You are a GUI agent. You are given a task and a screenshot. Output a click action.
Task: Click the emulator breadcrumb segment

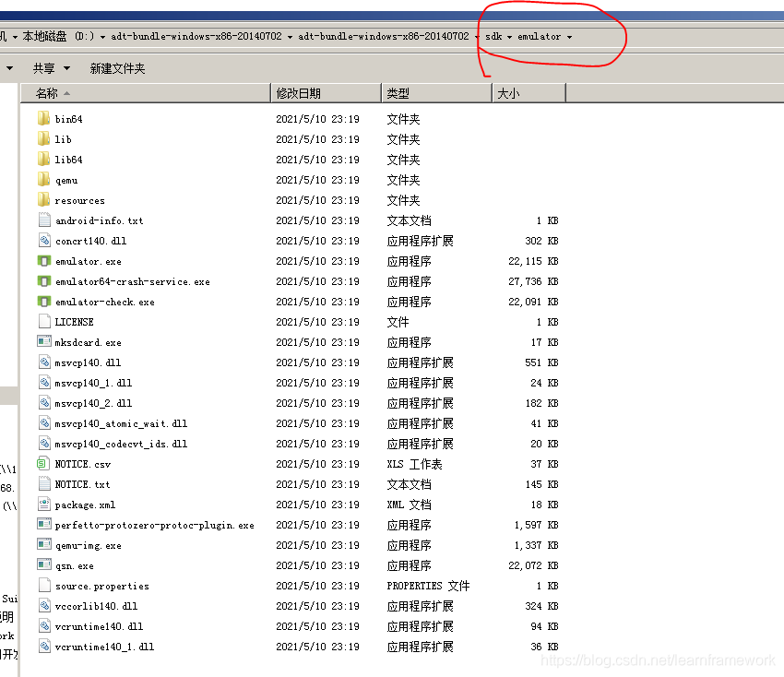[x=539, y=37]
